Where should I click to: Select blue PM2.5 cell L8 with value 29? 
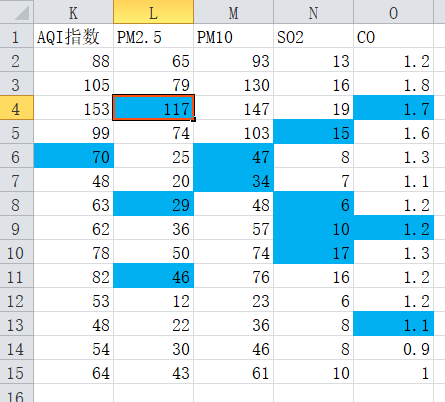click(154, 204)
